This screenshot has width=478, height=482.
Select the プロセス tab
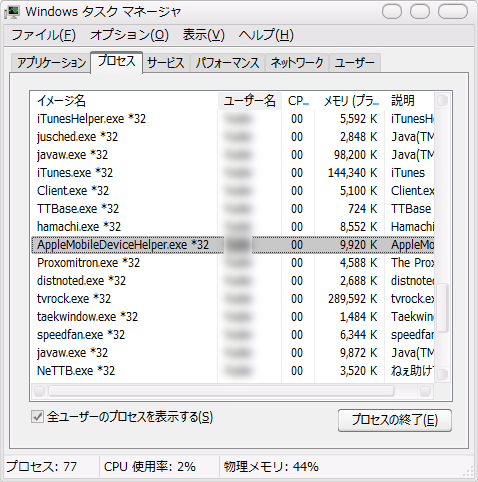coord(116,62)
